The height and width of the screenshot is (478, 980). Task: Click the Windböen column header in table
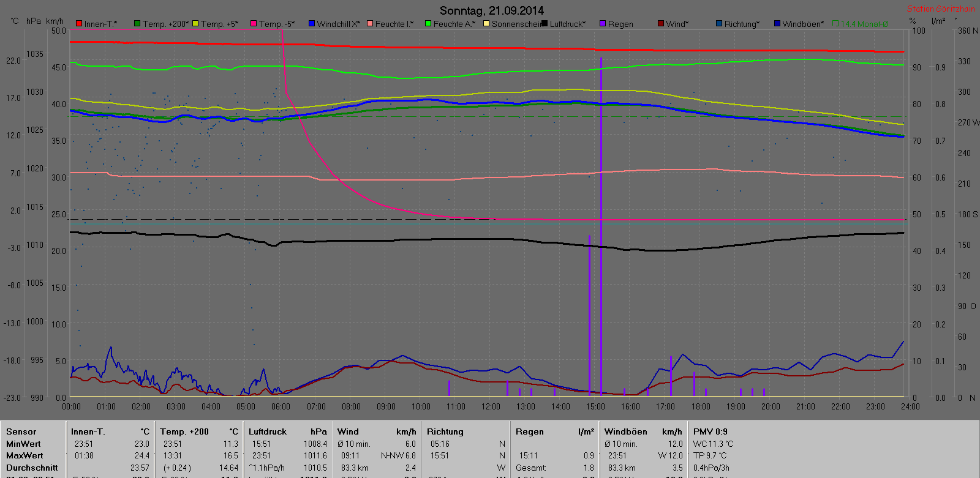(626, 431)
